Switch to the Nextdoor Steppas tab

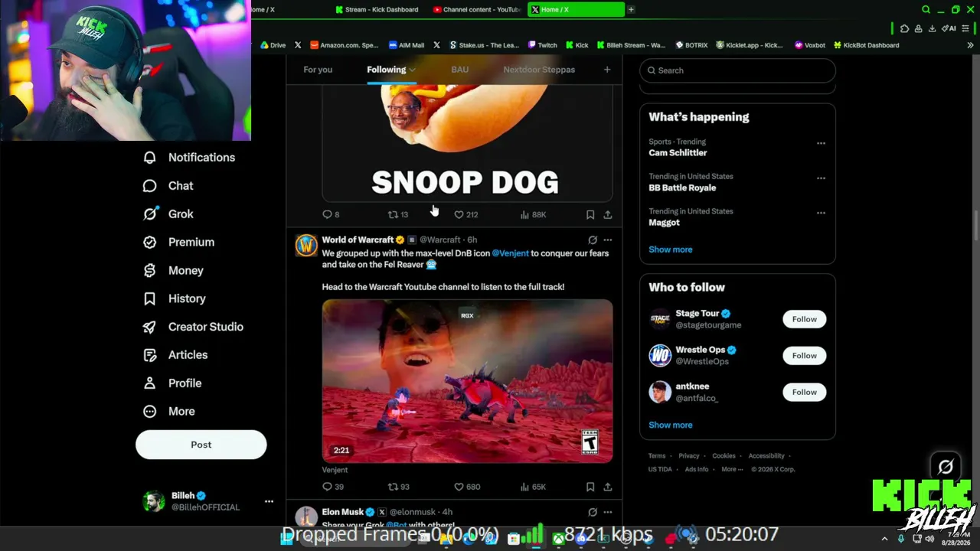[539, 70]
